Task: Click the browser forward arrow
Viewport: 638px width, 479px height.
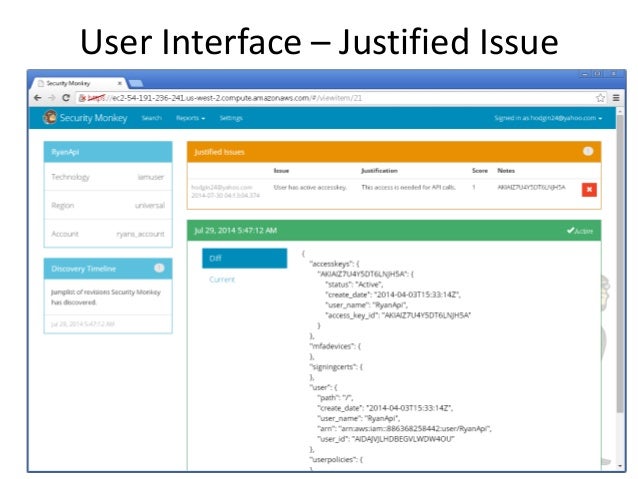Action: tap(52, 98)
